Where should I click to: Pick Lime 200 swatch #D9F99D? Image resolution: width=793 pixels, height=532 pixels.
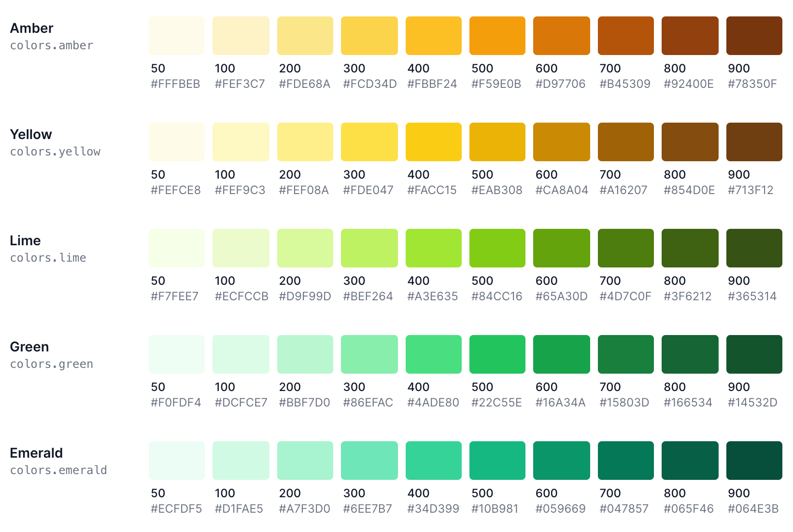tap(305, 248)
